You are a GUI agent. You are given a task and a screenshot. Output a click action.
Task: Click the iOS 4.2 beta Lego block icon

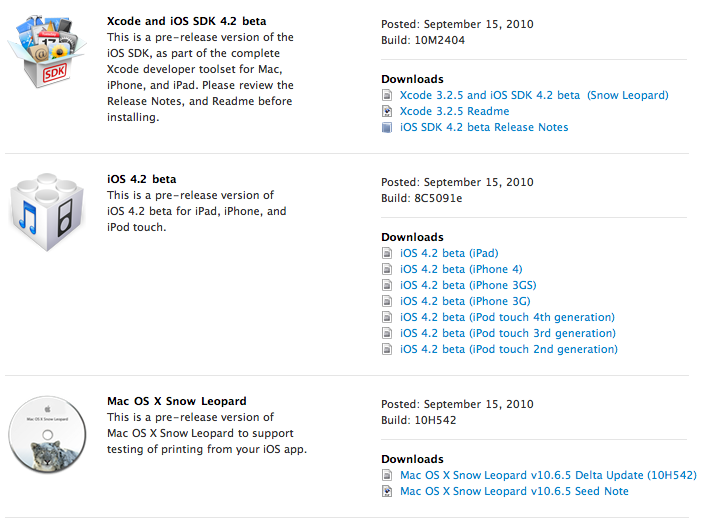pyautogui.click(x=47, y=212)
